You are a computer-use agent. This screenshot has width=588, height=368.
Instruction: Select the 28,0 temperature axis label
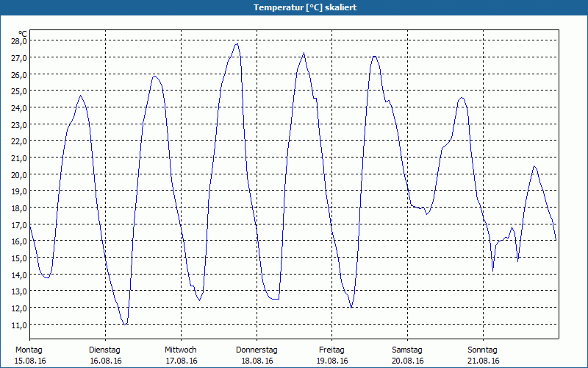pos(19,41)
